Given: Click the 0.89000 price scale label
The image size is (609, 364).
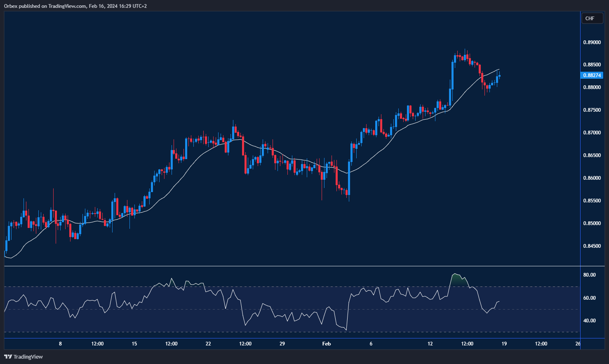Looking at the screenshot, I should (x=591, y=42).
